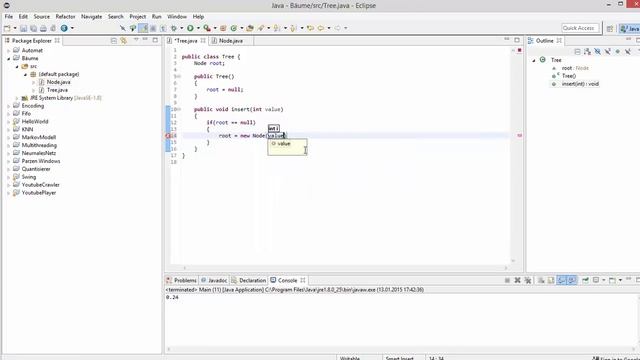Viewport: 640px width, 360px height.
Task: Click the Run Last Tool icon
Action: pyautogui.click(x=207, y=28)
